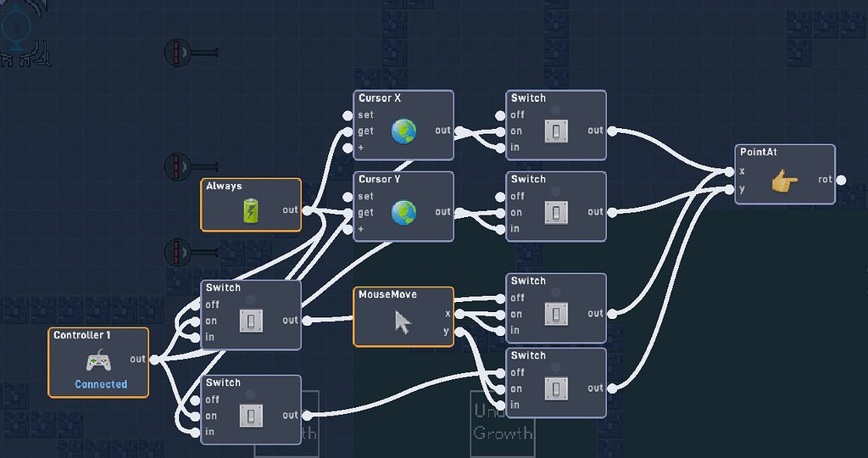This screenshot has height=458, width=868.
Task: Click the faded globe icon in the top-left corner
Action: coord(15,28)
